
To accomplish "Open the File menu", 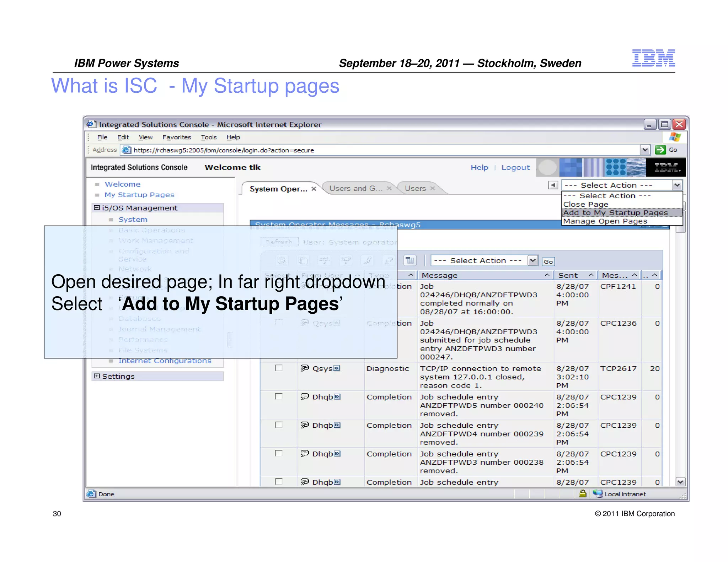I will [x=102, y=137].
